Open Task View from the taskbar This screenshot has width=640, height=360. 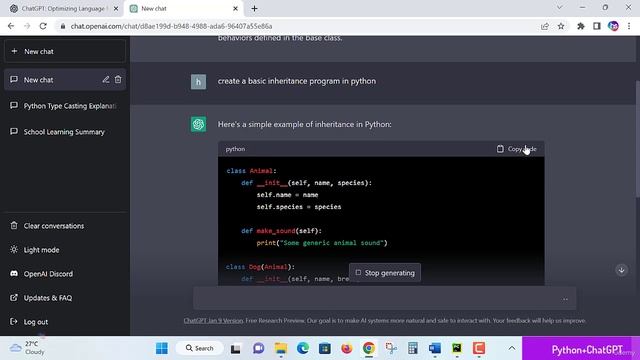point(236,348)
